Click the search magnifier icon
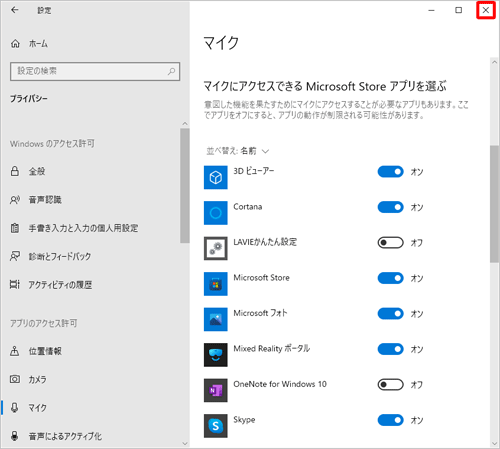This screenshot has height=449, width=500. pos(171,71)
